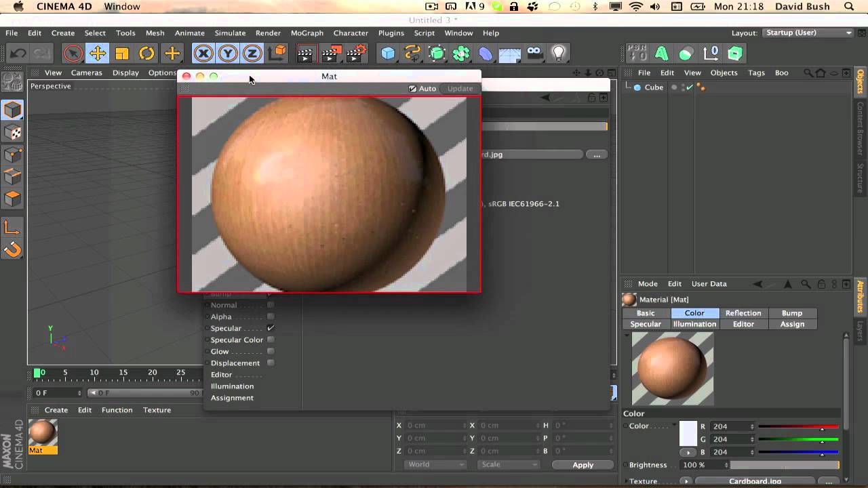The height and width of the screenshot is (488, 868).
Task: Click the light bulb Light icon
Action: [558, 54]
